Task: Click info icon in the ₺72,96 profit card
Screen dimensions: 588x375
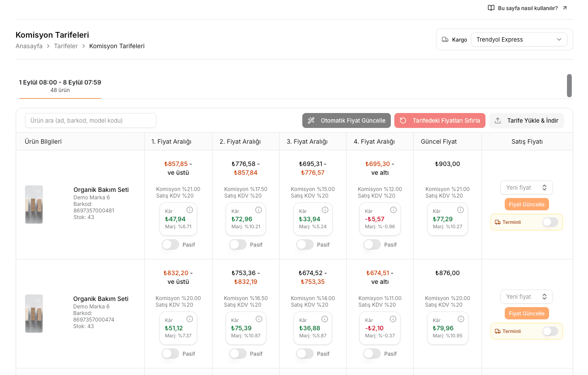Action: pos(259,210)
